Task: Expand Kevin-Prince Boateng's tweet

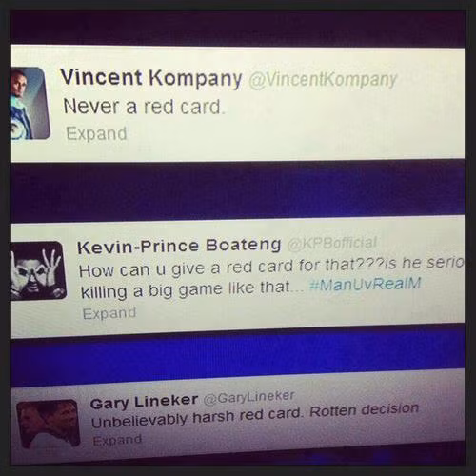Action: (109, 313)
